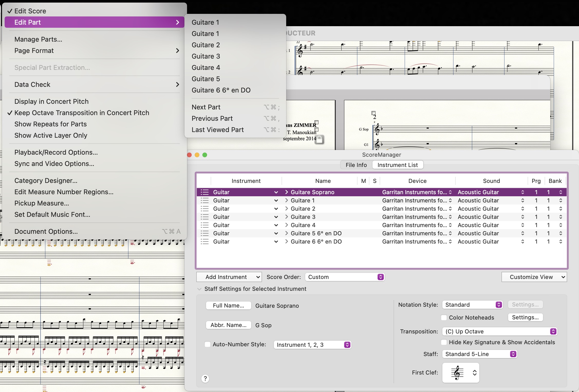Screen dimensions: 579x392
Task: Click the help question mark button
Action: point(205,378)
